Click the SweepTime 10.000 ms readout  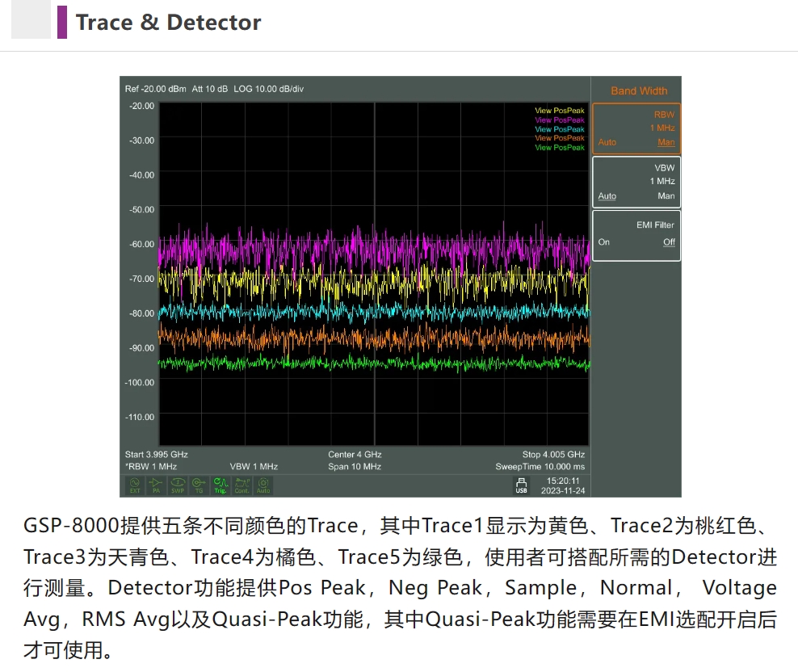(540, 467)
